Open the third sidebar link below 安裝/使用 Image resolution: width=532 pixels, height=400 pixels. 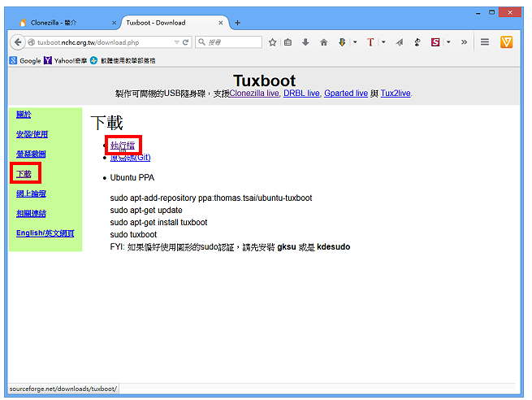click(31, 154)
